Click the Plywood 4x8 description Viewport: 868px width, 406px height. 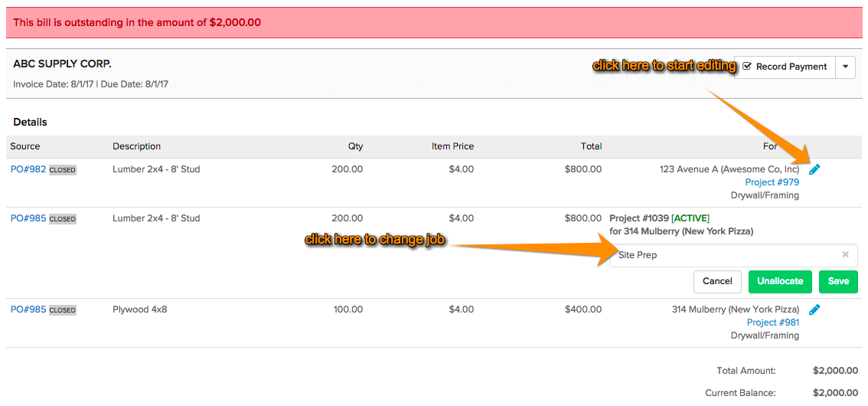[139, 309]
